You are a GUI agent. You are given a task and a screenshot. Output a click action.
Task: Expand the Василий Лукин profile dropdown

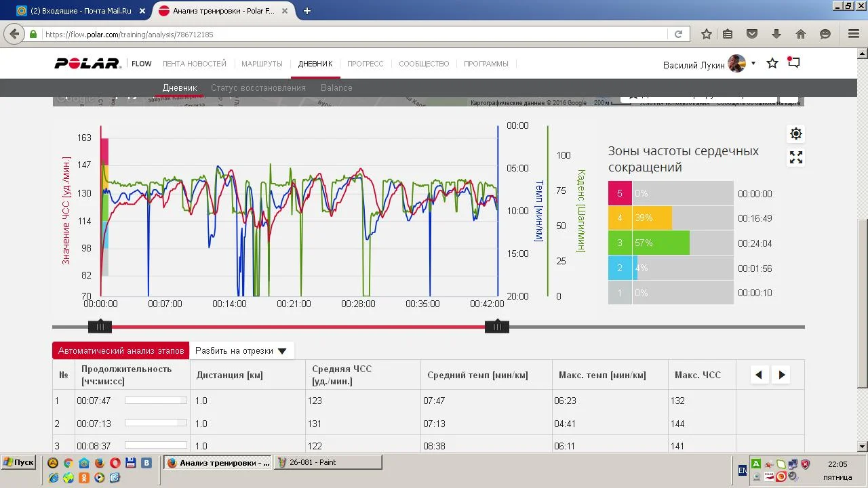(x=753, y=64)
